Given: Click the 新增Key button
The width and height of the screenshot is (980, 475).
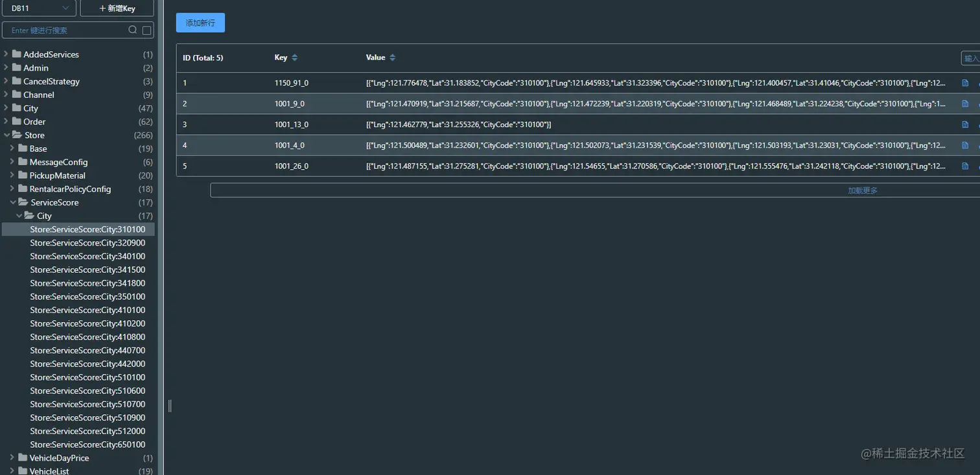Looking at the screenshot, I should (x=117, y=8).
